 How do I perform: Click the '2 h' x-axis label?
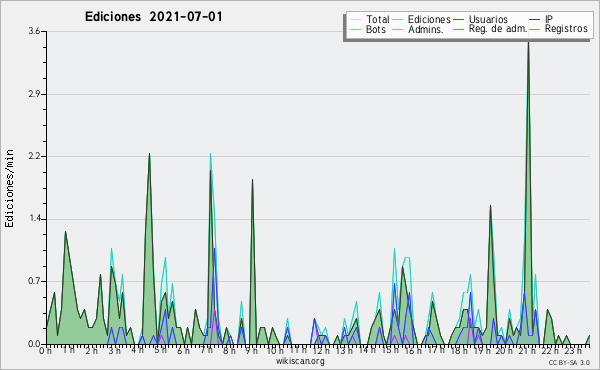(91, 350)
